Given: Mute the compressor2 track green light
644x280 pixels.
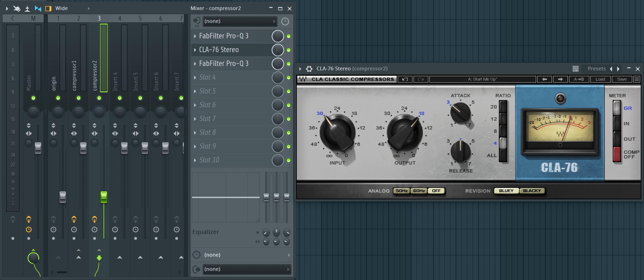Looking at the screenshot, I should pyautogui.click(x=99, y=98).
